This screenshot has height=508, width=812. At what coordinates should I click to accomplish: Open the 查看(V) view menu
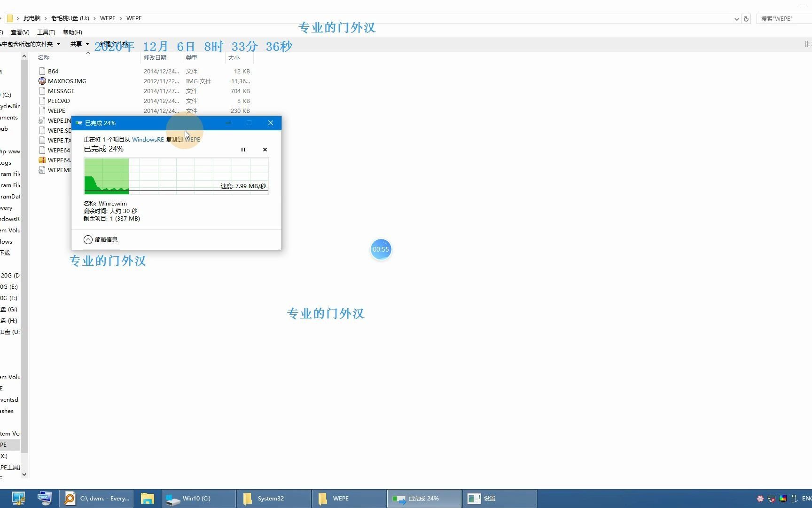[20, 32]
